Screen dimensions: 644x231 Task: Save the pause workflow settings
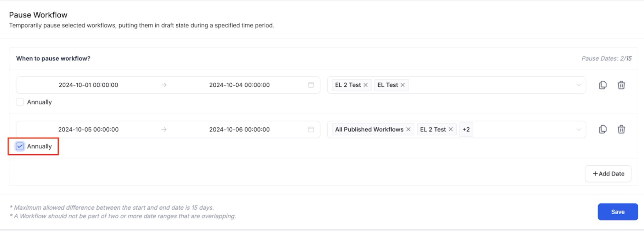pos(618,212)
